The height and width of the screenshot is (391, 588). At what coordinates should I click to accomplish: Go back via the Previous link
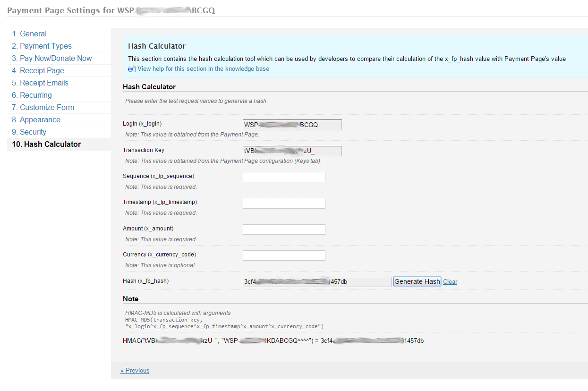[x=135, y=371]
